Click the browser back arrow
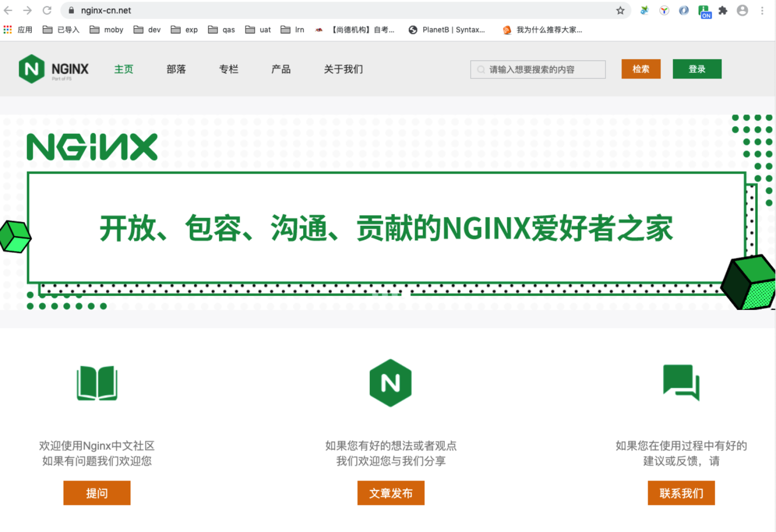 [x=8, y=10]
